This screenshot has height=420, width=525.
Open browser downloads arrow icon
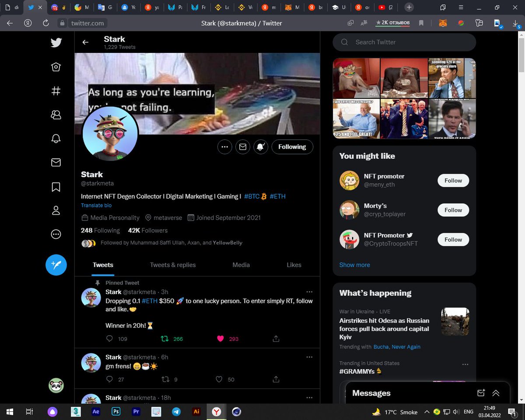[x=515, y=23]
